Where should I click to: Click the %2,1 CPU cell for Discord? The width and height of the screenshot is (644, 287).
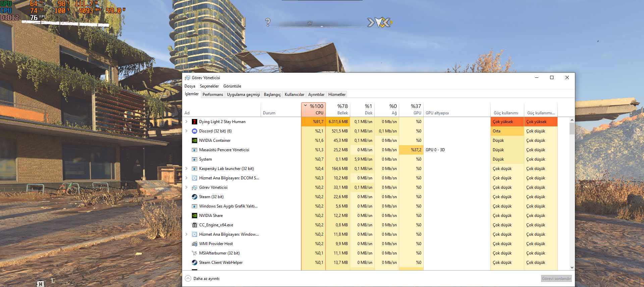pos(313,131)
